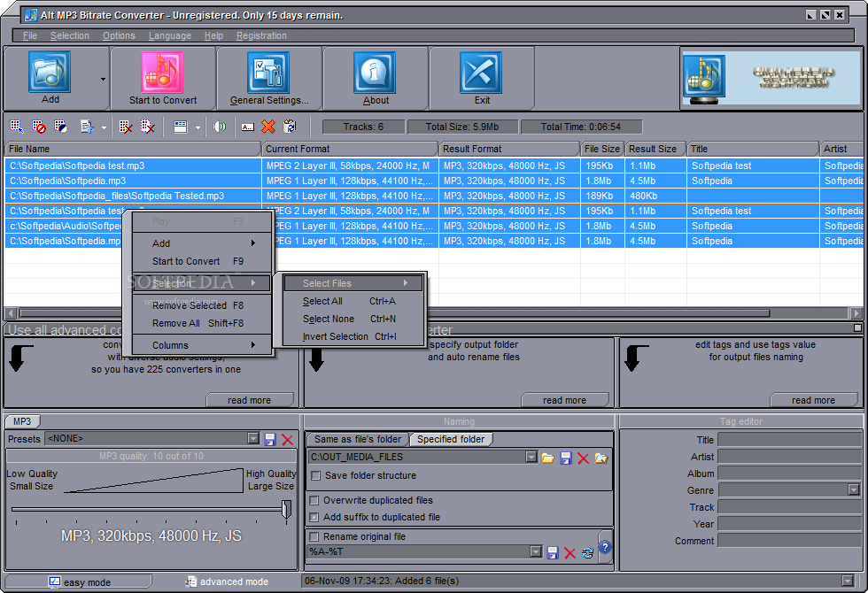Screen dimensions: 868x593
Task: Expand the C:\OUT_MEDIA_FILES folder dropdown
Action: pos(531,457)
